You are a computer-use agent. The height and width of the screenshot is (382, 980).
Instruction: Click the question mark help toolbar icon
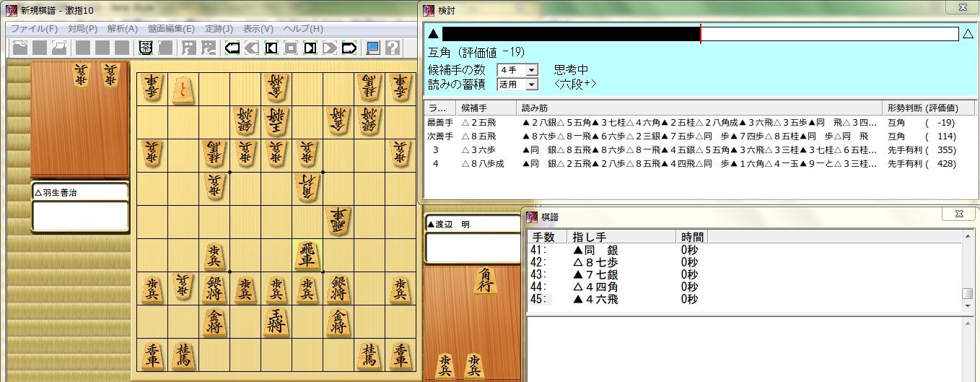(392, 48)
